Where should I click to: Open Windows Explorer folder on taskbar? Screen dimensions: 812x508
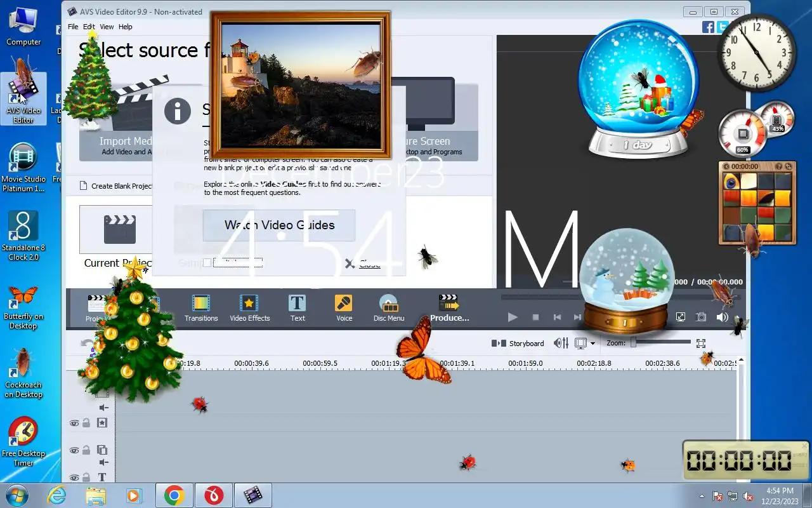[x=96, y=495]
